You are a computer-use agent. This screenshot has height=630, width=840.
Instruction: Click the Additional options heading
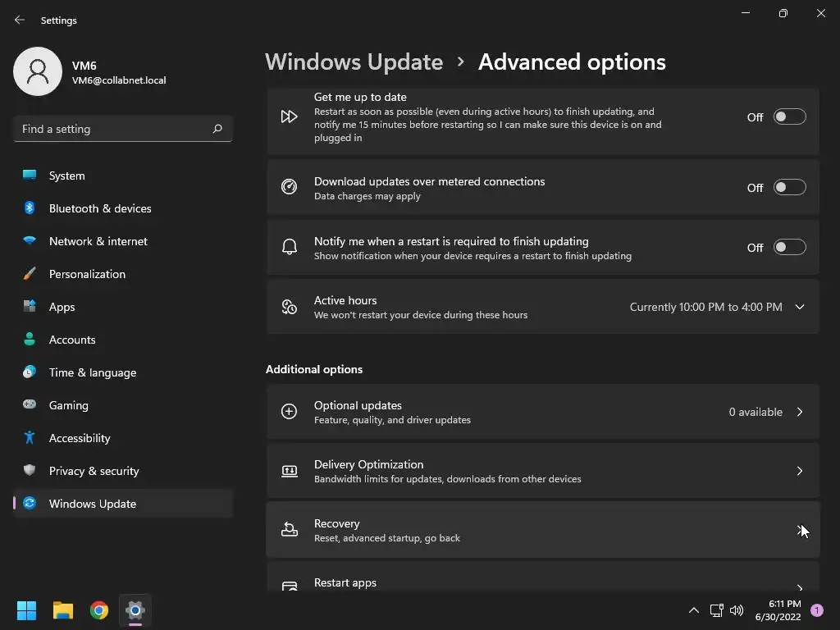tap(314, 370)
